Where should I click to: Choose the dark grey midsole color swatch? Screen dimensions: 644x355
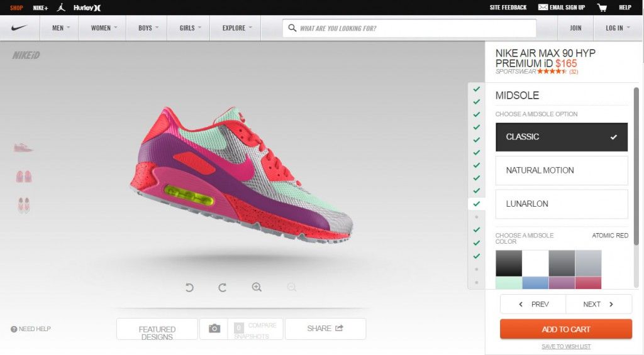coord(562,263)
